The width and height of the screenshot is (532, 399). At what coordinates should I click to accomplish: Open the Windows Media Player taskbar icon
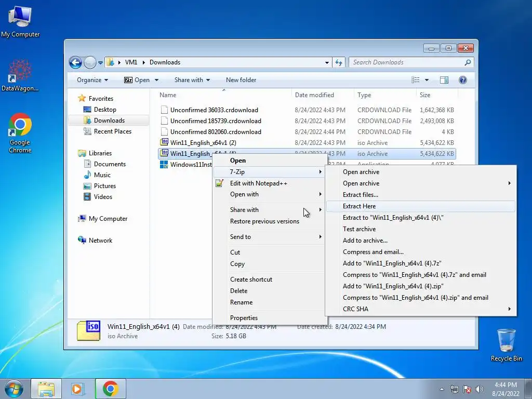78,389
